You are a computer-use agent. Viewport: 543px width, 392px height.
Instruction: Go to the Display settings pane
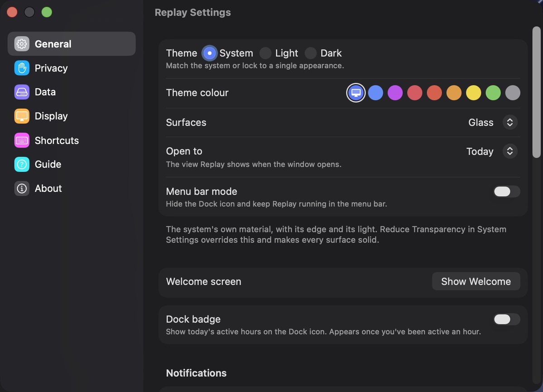tap(71, 116)
